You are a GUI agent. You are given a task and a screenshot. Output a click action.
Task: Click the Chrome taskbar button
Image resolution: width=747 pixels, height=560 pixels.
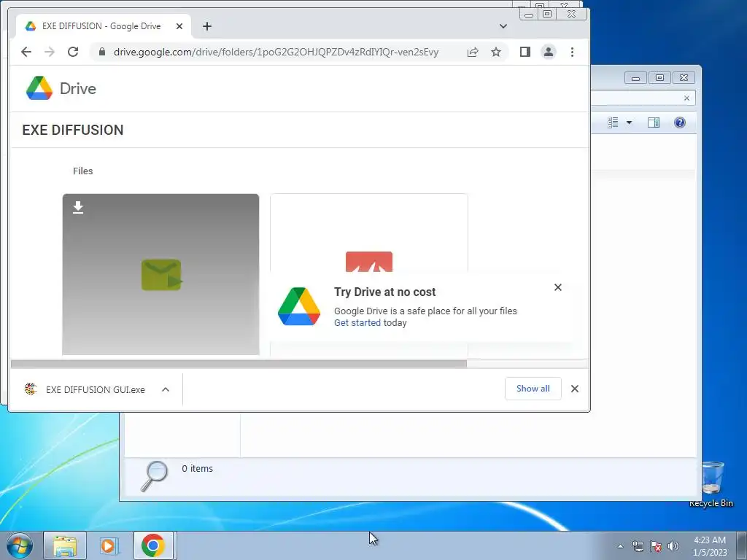[153, 545]
